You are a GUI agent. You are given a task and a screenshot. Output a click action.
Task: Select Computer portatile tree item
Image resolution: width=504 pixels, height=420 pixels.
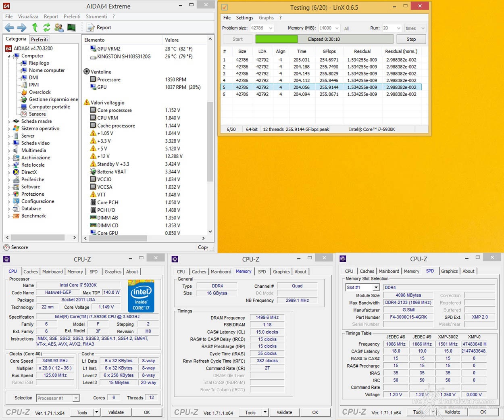click(49, 107)
